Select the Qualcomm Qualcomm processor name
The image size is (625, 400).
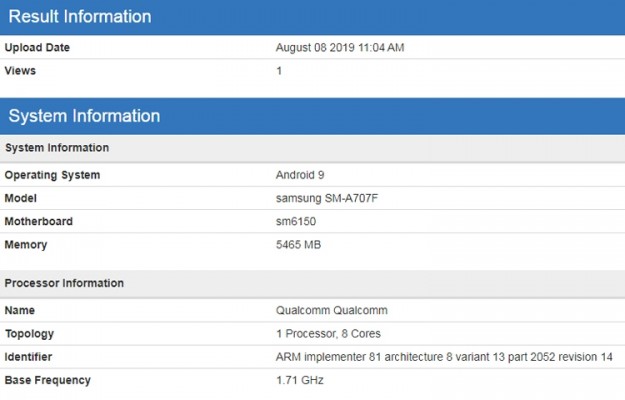pos(331,311)
